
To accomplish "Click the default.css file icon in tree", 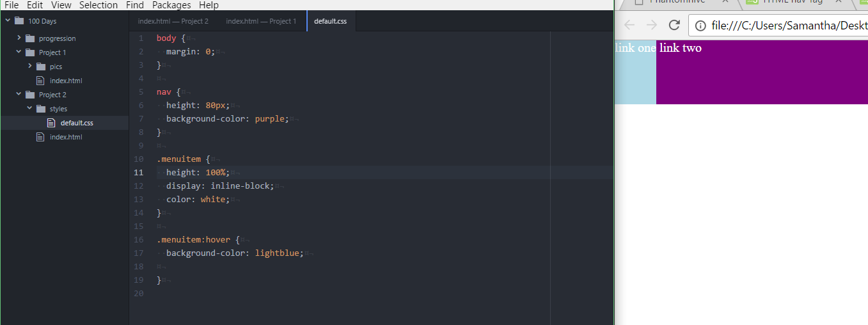I will point(51,123).
